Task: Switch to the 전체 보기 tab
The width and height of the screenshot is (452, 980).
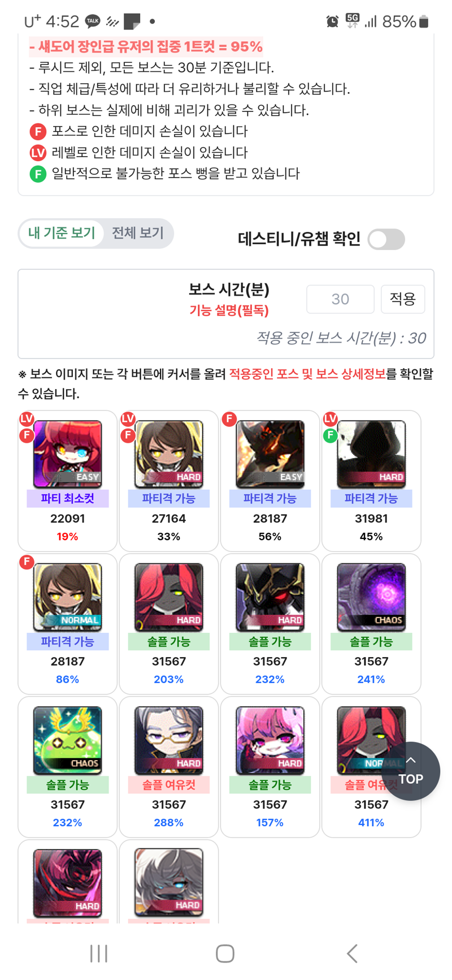Action: [138, 233]
